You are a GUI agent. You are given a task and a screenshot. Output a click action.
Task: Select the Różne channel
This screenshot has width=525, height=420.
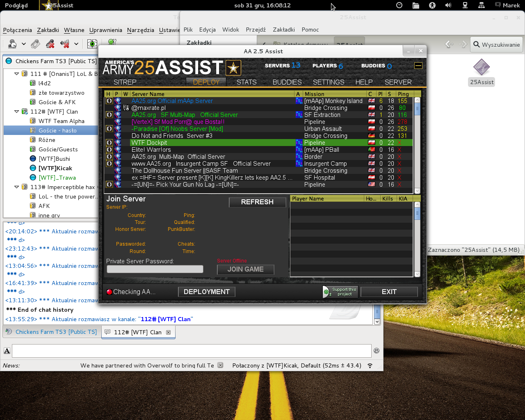click(x=47, y=140)
